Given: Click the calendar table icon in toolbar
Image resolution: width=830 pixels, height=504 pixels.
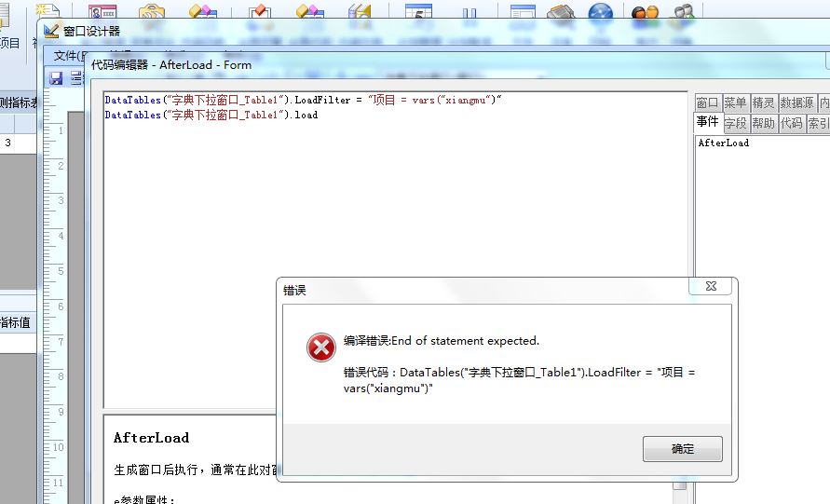Looking at the screenshot, I should pos(418,12).
